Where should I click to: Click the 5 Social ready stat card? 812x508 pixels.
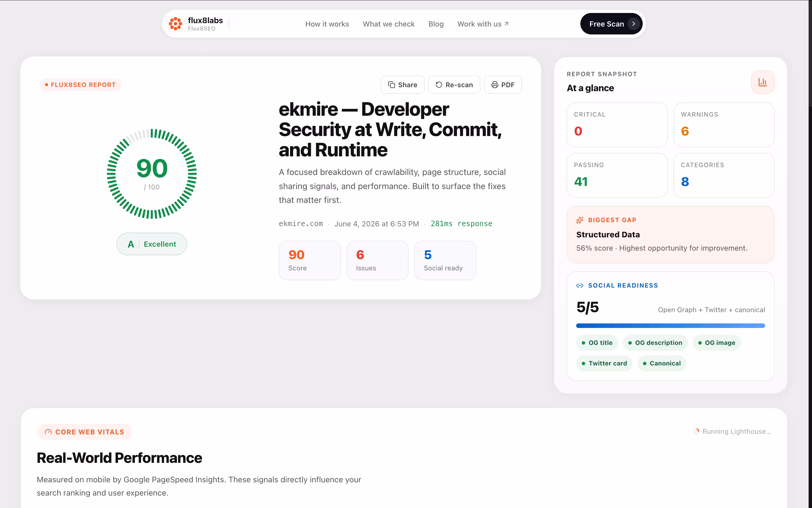[x=445, y=260]
